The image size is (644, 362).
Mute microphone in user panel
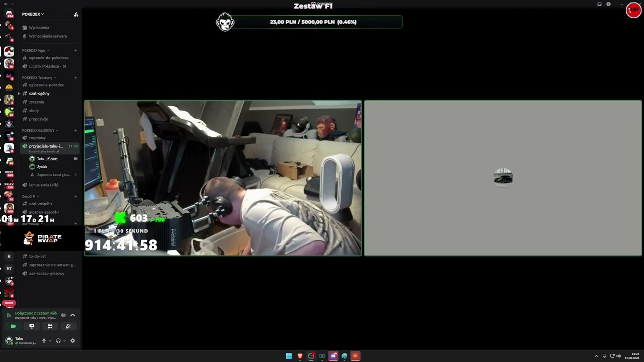(x=44, y=341)
